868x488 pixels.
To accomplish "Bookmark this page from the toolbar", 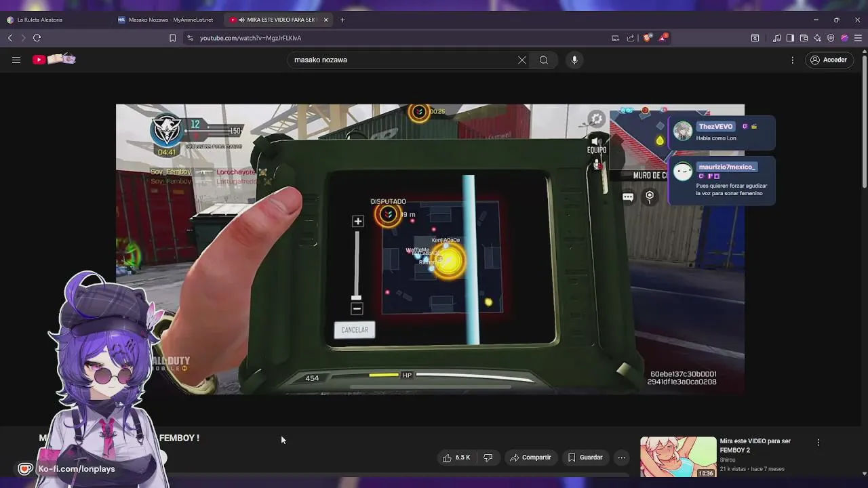I will click(x=172, y=38).
